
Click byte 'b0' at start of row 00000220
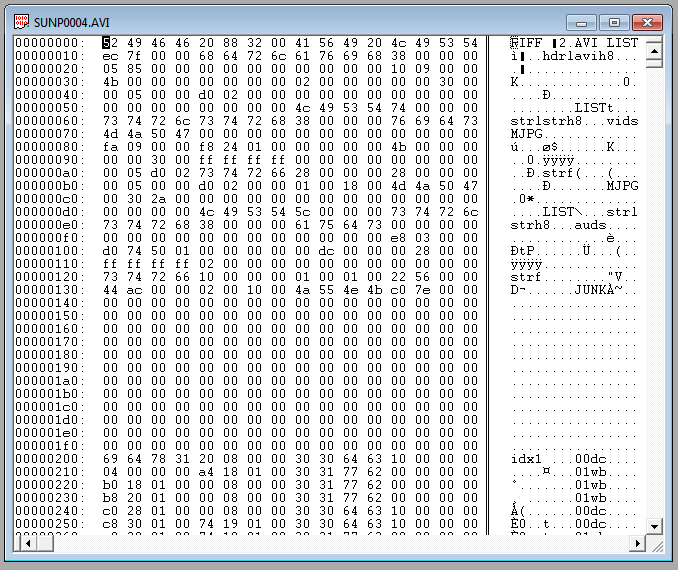(x=110, y=484)
